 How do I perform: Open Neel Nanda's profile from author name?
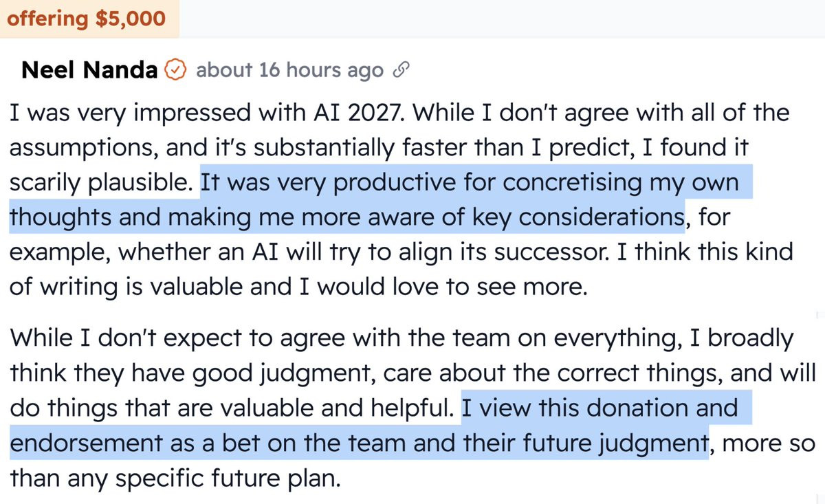(x=90, y=70)
